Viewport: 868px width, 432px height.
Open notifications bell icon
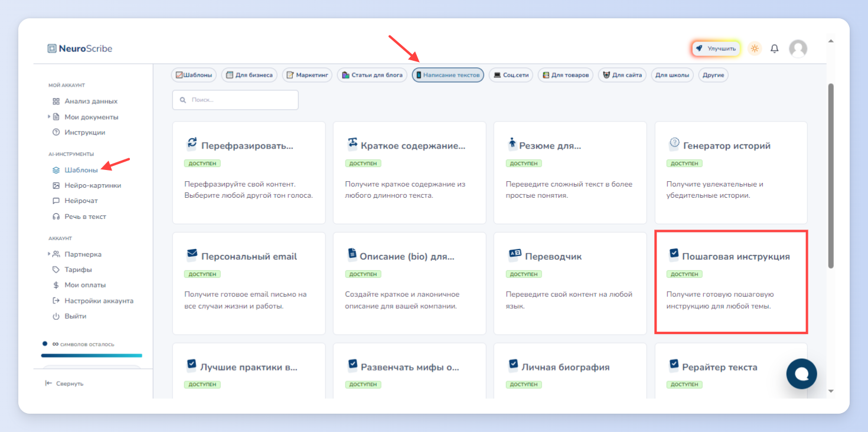tap(775, 49)
